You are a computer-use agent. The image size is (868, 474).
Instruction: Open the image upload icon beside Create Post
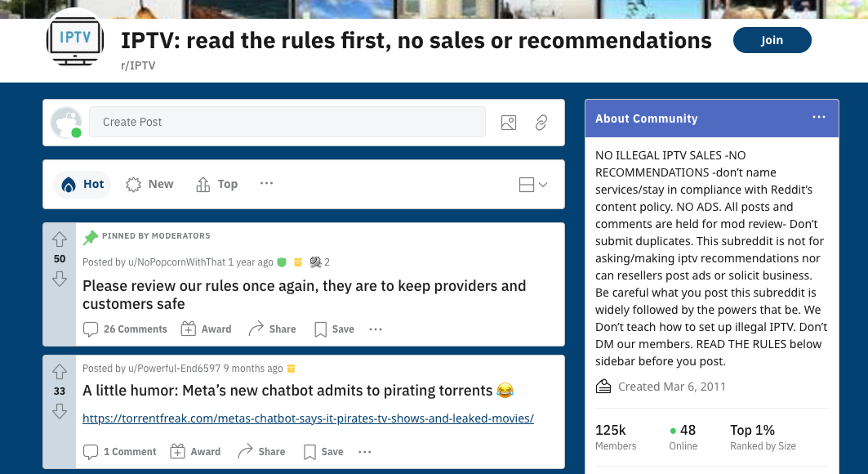509,121
